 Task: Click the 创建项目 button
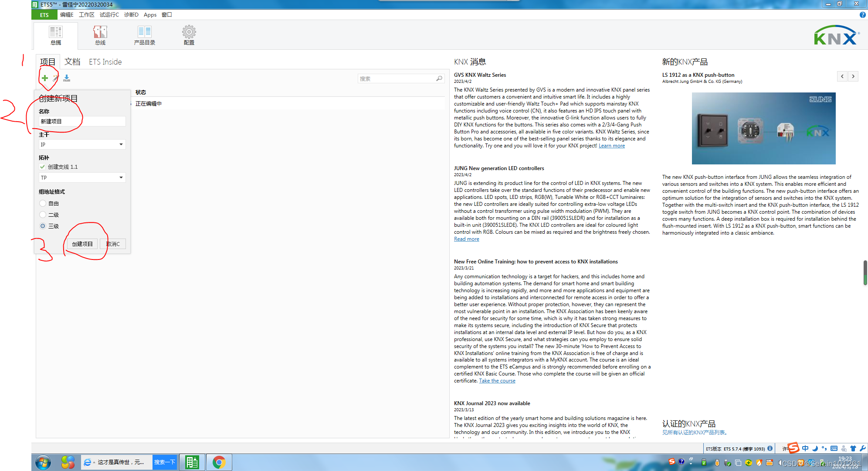(82, 244)
